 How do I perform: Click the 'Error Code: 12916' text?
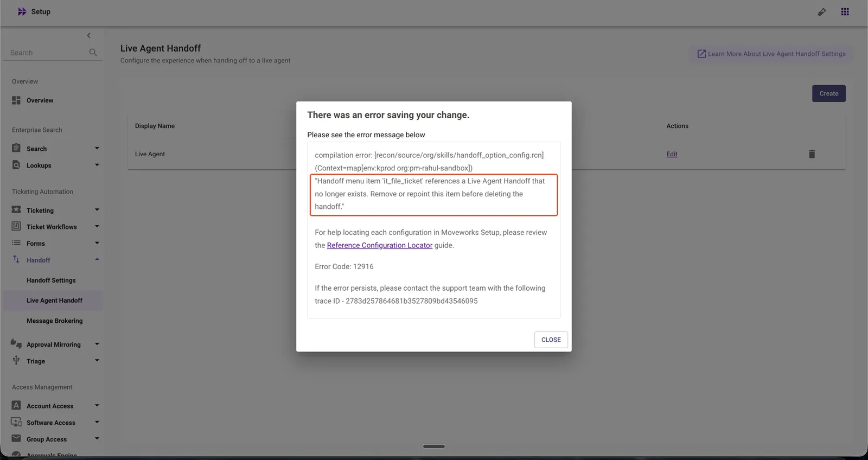[344, 266]
